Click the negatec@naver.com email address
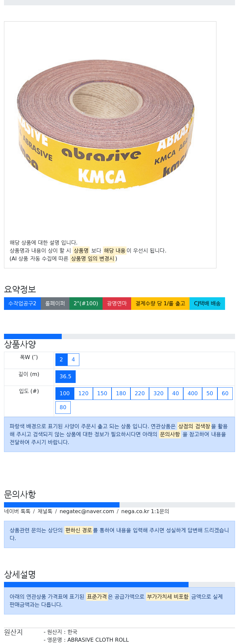Viewport: 239px width, 644px height. pos(87,511)
